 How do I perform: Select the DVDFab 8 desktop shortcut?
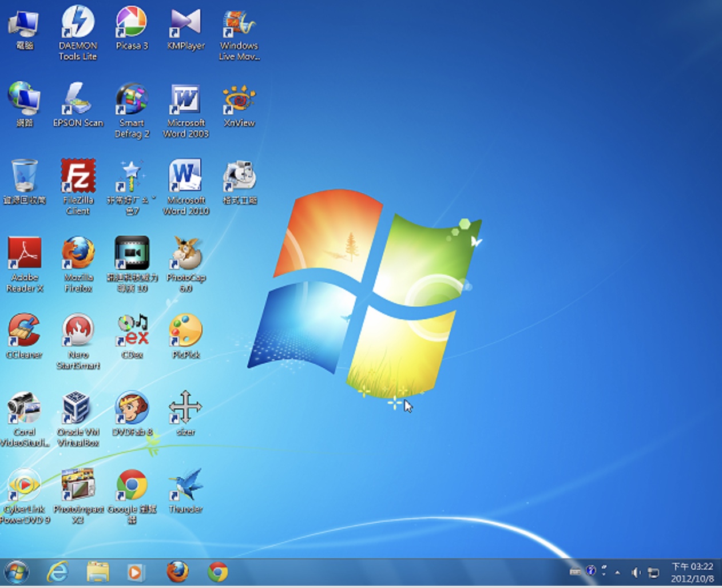(132, 414)
